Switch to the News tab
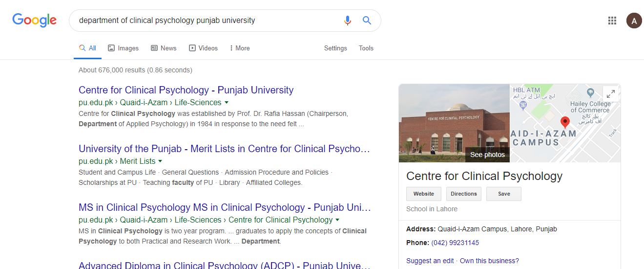 (x=164, y=48)
